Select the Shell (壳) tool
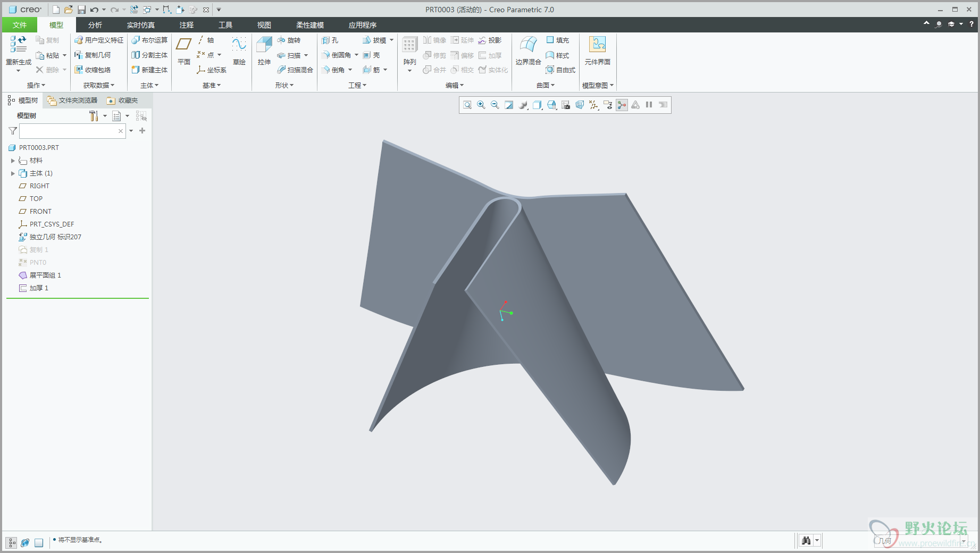 click(x=371, y=55)
